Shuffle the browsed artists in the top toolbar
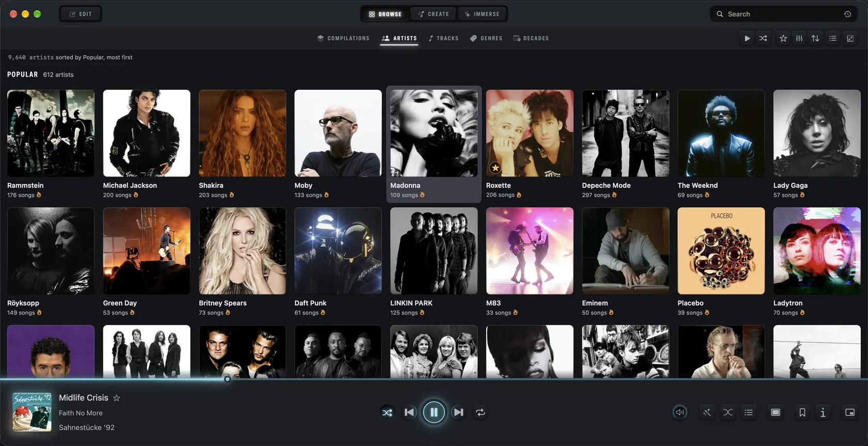868x446 pixels. 763,38
